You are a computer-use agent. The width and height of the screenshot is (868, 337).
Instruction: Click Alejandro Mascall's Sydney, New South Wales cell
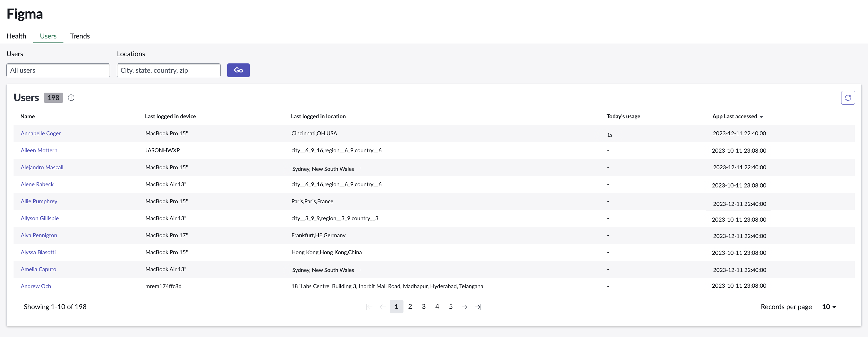(323, 169)
